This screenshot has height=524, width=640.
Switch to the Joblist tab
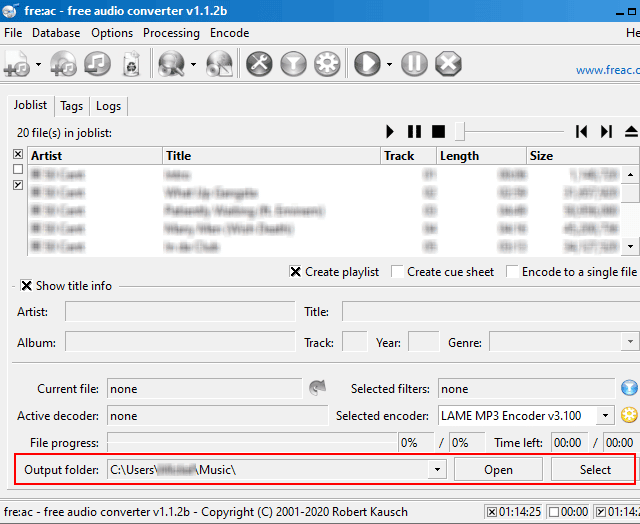30,105
